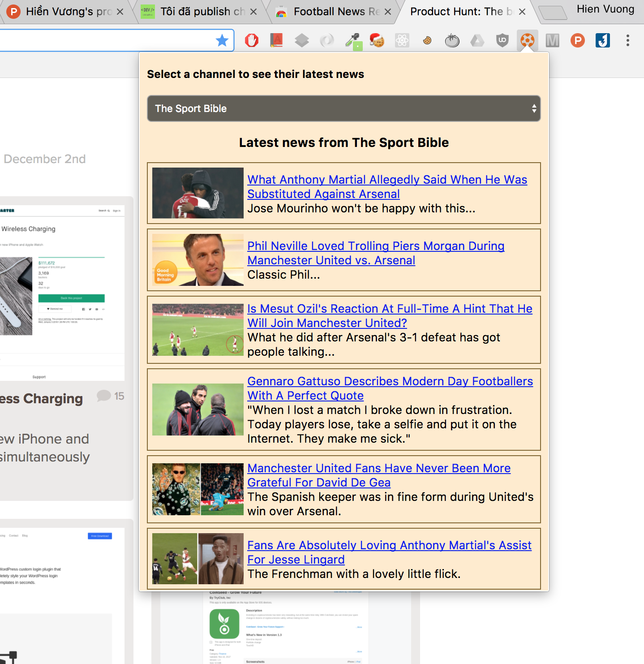Open the Martial's assist for Lingard link
644x664 pixels.
[x=390, y=552]
